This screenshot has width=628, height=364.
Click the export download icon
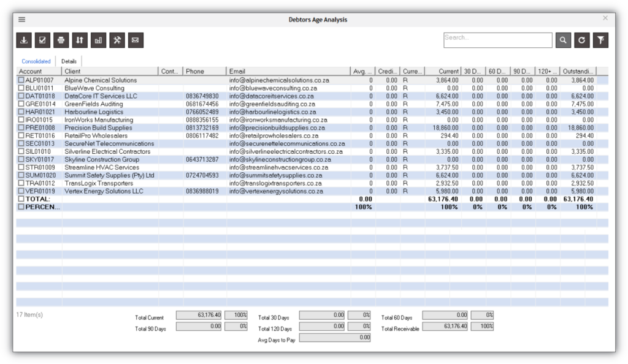tap(24, 40)
